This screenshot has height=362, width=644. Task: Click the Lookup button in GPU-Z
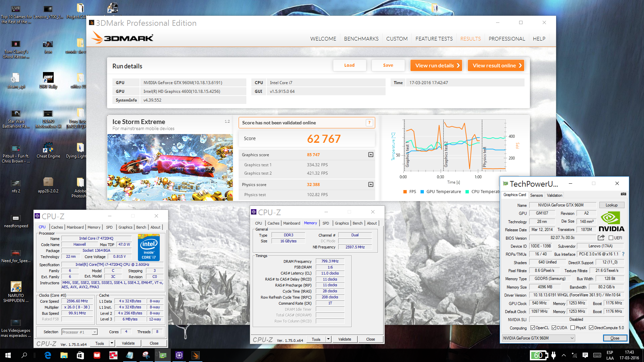(611, 205)
